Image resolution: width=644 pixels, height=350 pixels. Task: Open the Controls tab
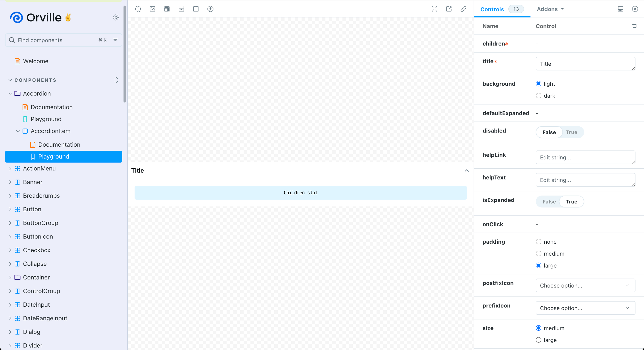pyautogui.click(x=492, y=9)
